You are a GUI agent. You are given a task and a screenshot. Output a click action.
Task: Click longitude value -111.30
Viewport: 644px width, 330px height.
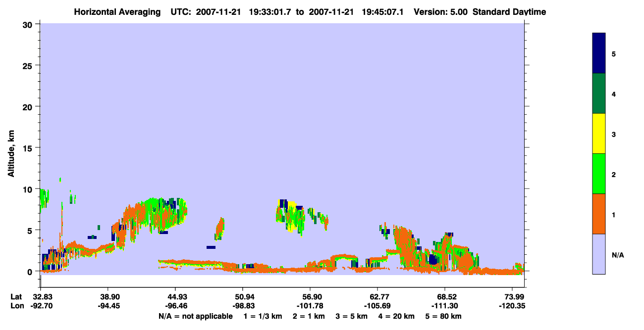[445, 306]
